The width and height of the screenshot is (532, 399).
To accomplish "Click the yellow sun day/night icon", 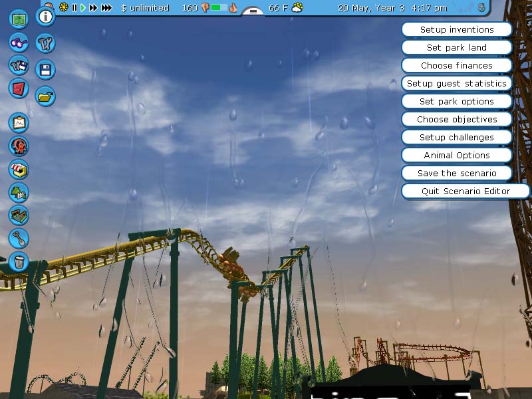I will (63, 7).
